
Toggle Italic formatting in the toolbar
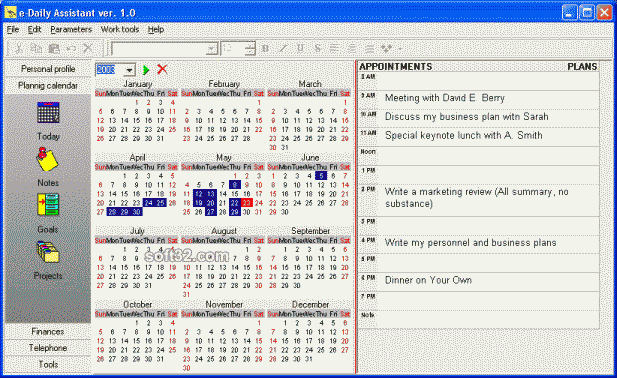(283, 48)
